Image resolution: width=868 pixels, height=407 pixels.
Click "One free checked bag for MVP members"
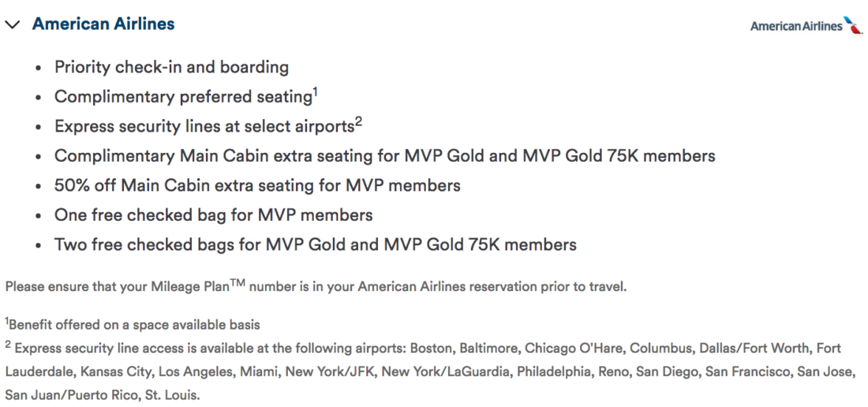coord(213,215)
